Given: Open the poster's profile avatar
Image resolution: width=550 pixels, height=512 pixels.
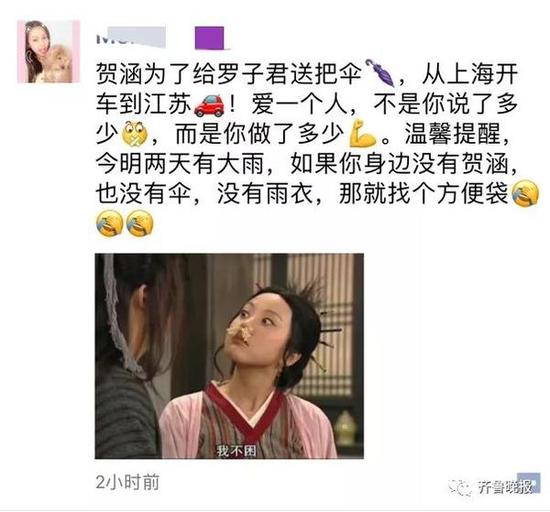Looking at the screenshot, I should (x=49, y=52).
